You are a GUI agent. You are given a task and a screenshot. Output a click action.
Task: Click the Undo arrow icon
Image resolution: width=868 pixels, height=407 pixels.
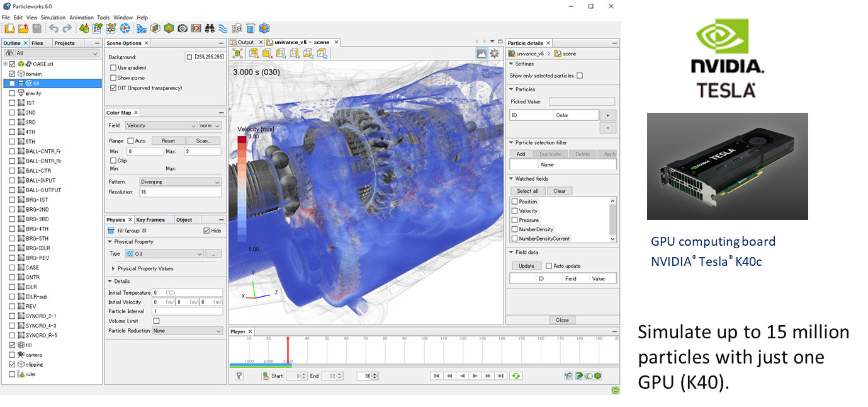pos(54,28)
